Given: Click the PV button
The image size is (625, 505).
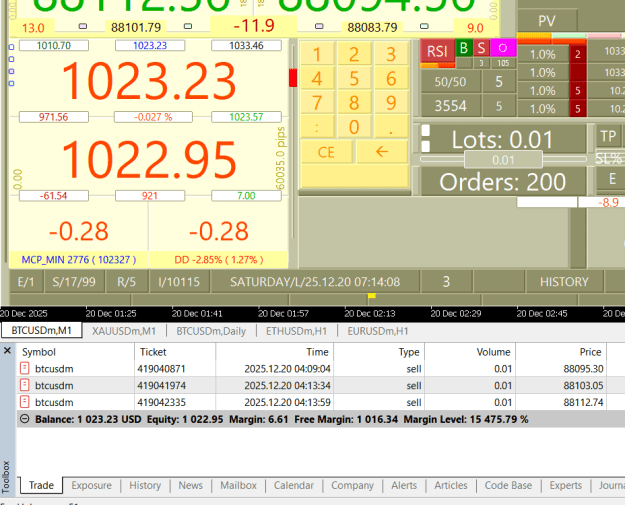Looking at the screenshot, I should (547, 21).
